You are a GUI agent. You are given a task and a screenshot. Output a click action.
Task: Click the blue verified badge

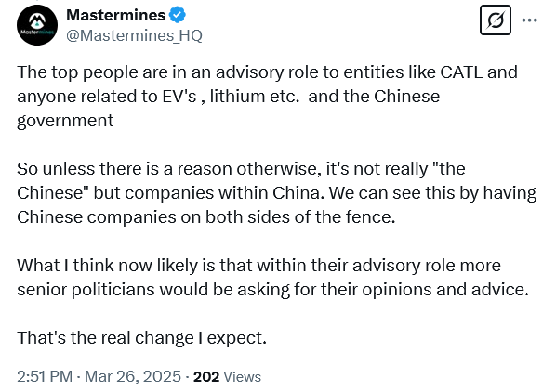pos(177,15)
